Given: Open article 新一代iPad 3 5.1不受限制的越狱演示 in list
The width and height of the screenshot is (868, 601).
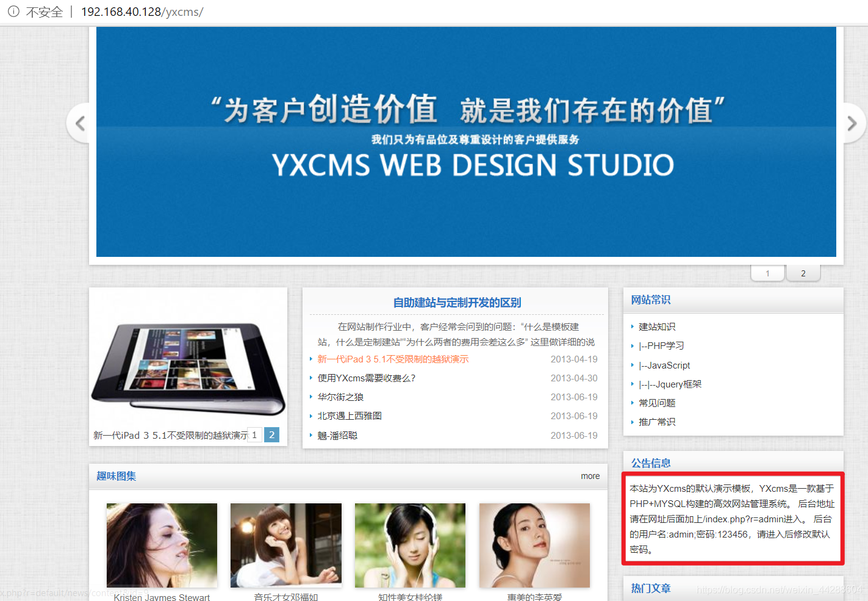Looking at the screenshot, I should tap(393, 359).
